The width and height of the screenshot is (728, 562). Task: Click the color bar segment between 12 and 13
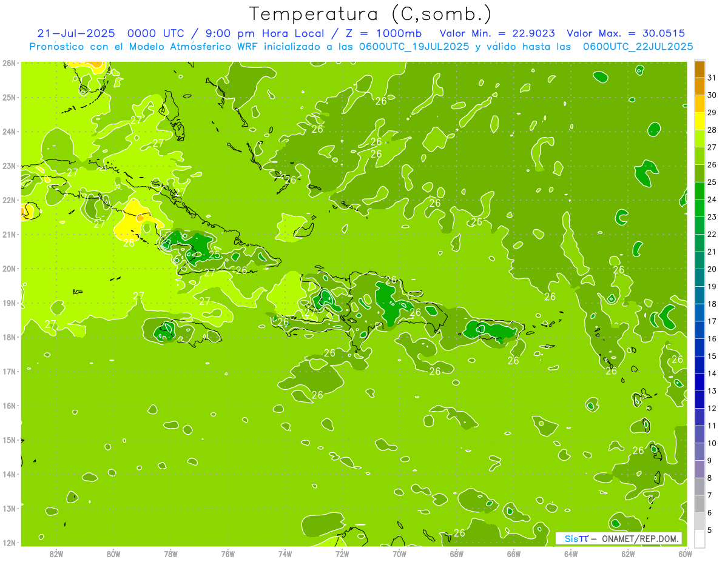[699, 400]
